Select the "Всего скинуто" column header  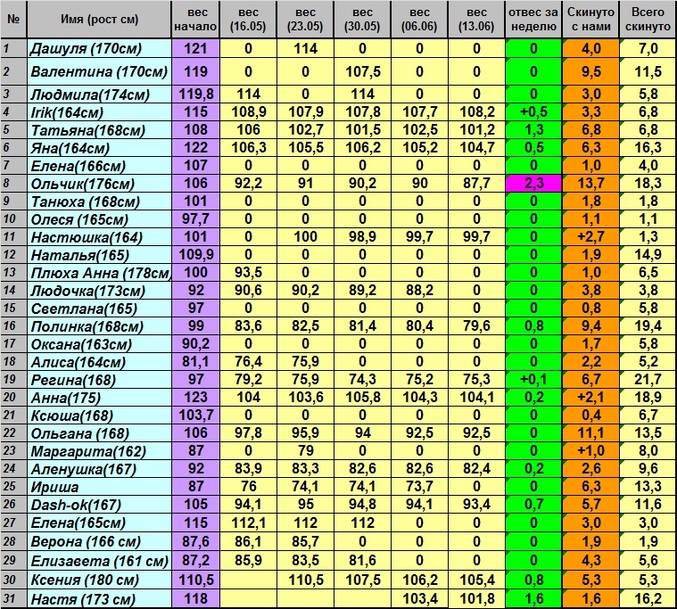(x=647, y=17)
